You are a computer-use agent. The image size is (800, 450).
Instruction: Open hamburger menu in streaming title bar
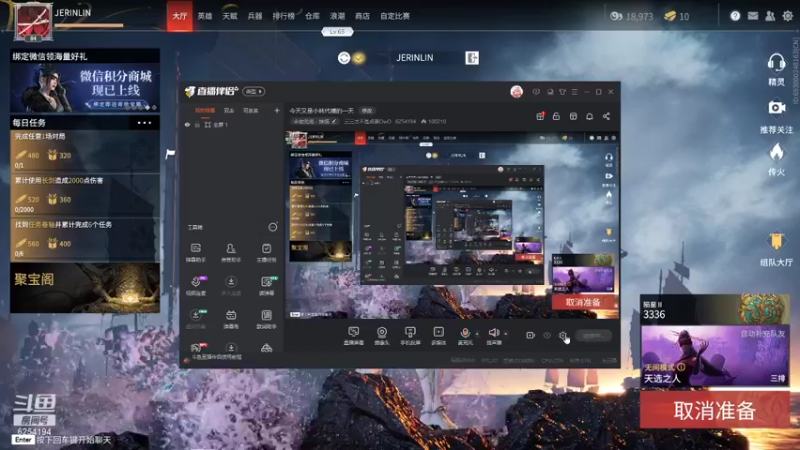574,92
